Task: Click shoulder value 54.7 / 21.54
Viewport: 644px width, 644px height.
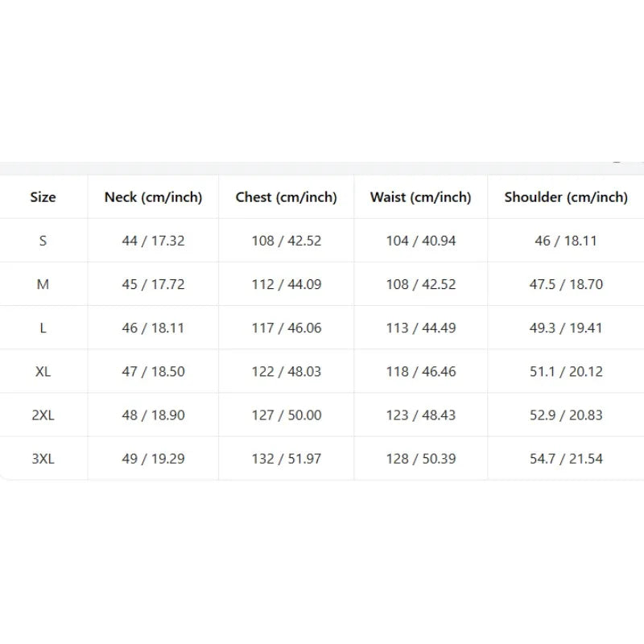Action: pyautogui.click(x=566, y=458)
